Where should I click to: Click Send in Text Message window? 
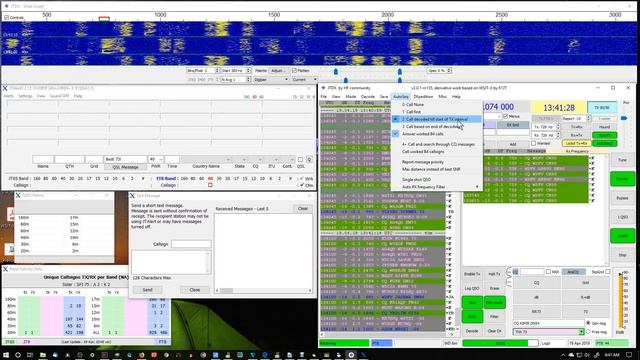point(147,290)
